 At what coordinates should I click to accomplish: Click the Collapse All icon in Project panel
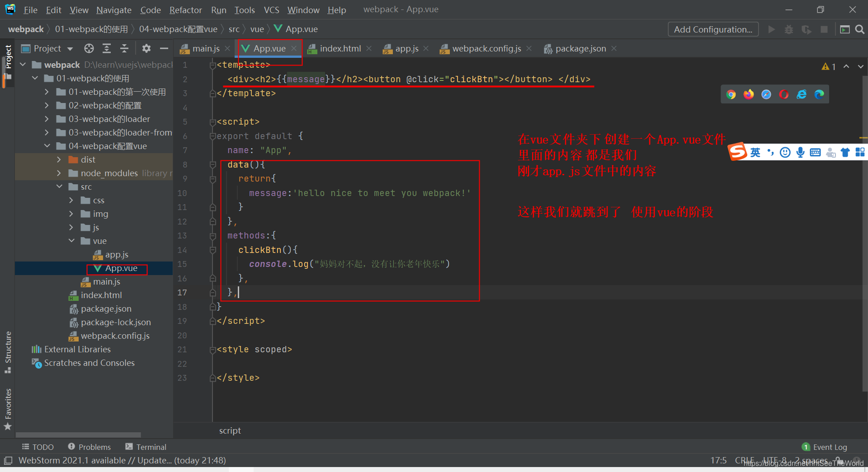pos(124,48)
